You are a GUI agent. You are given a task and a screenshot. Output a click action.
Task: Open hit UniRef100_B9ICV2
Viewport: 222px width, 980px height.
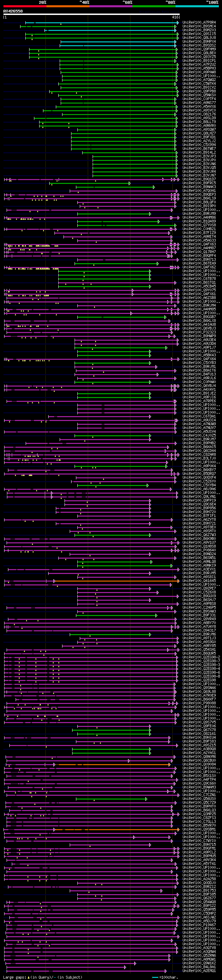coord(199,87)
